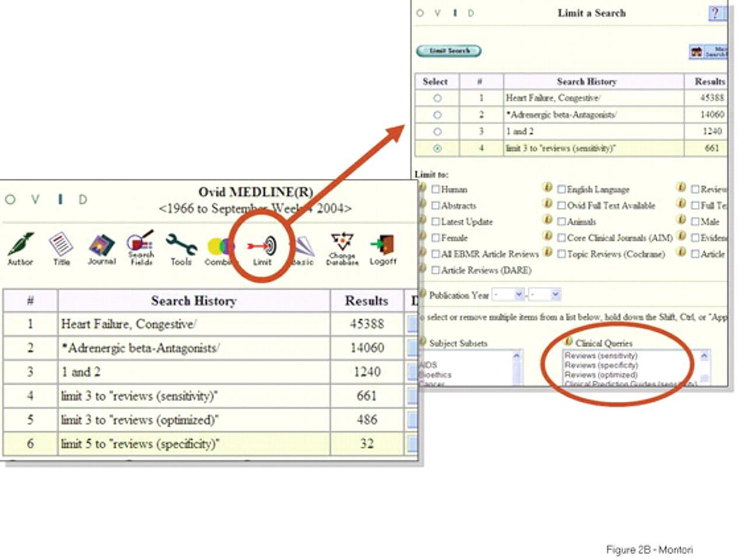Show info icon beside English Language
Viewport: 748px width, 560px height.
tap(548, 188)
